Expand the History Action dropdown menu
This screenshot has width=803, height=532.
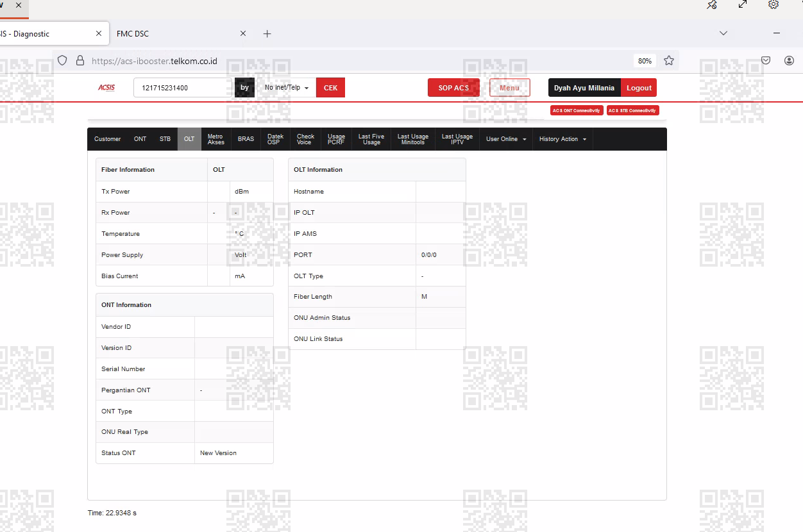click(x=562, y=139)
